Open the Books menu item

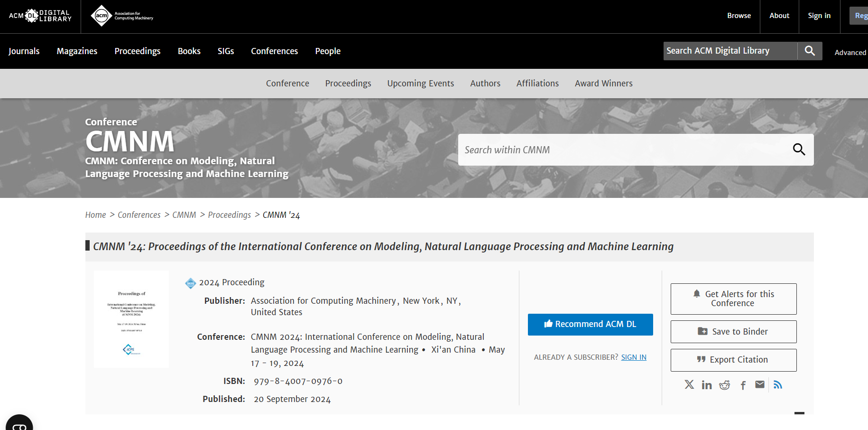pyautogui.click(x=189, y=51)
